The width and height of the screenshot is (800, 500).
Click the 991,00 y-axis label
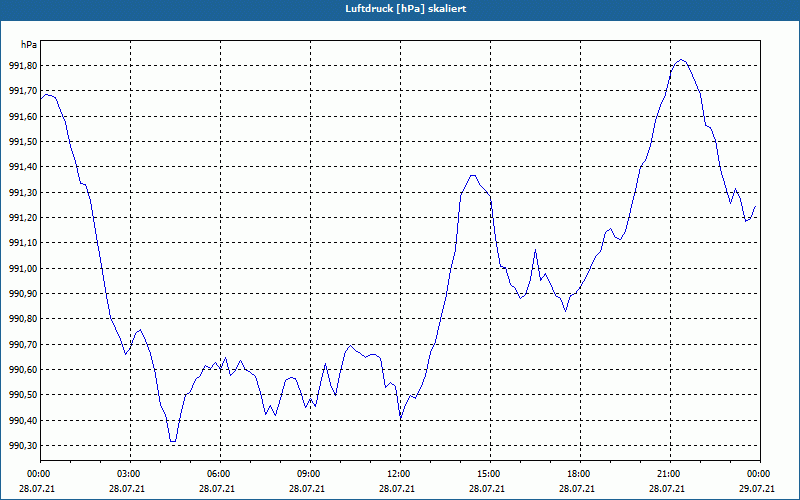coord(23,268)
